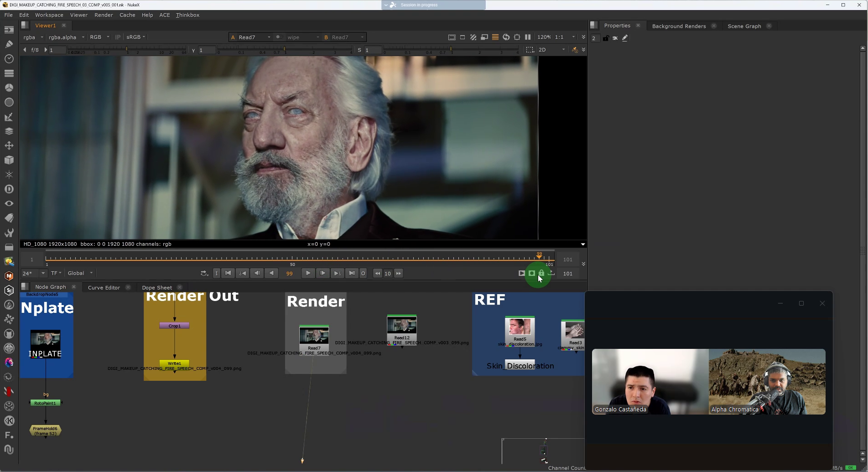Open the rgba channel dropdown
Viewport: 868px width, 472px height.
point(33,37)
